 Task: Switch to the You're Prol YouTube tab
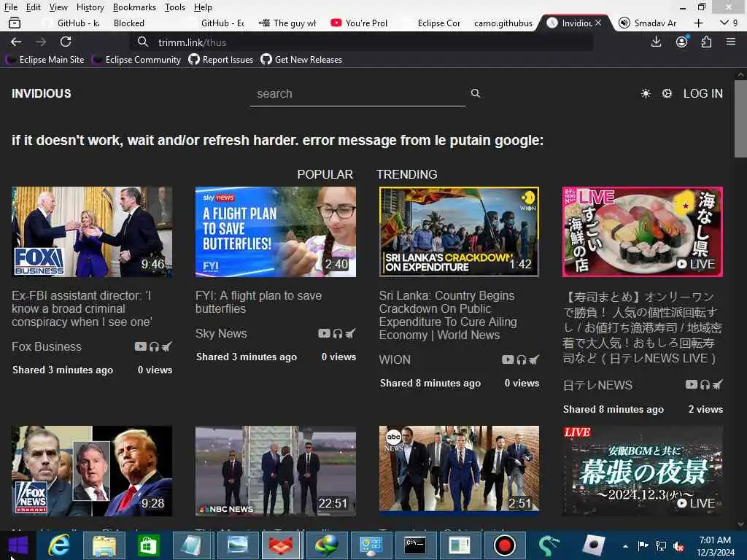coord(360,23)
